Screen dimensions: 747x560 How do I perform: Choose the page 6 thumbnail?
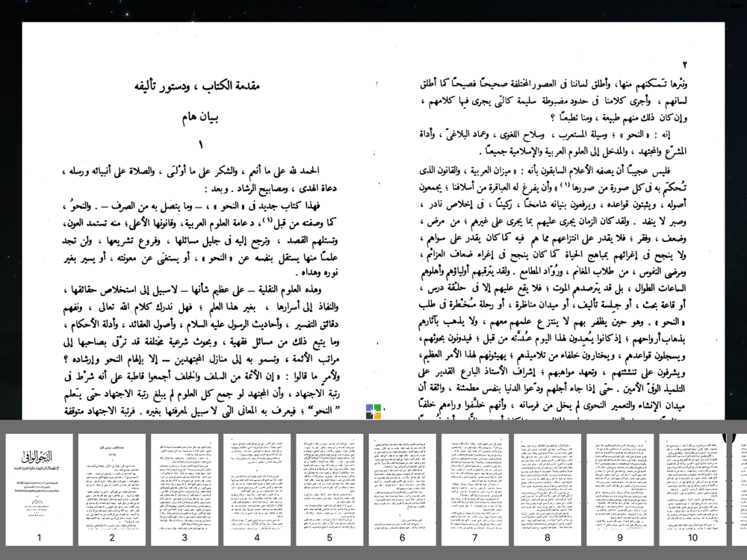[x=402, y=490]
